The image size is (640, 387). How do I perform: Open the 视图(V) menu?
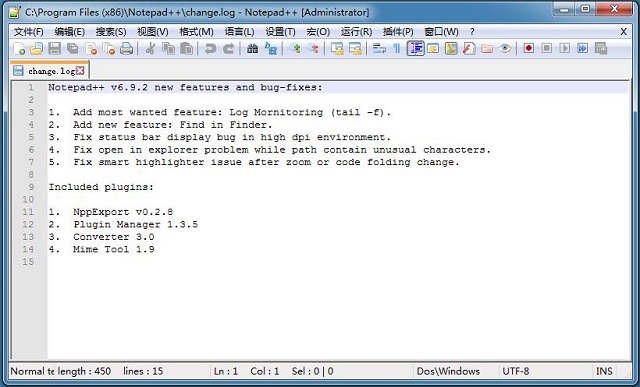click(x=153, y=31)
